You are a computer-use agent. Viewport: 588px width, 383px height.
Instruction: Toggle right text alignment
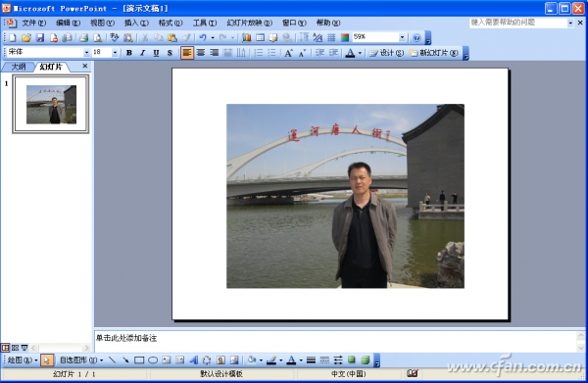tap(214, 53)
